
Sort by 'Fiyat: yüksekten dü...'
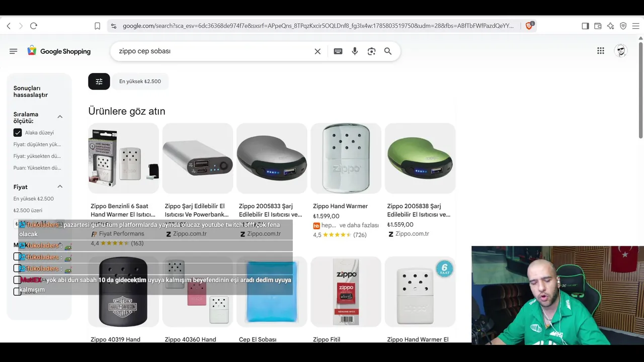(x=37, y=156)
